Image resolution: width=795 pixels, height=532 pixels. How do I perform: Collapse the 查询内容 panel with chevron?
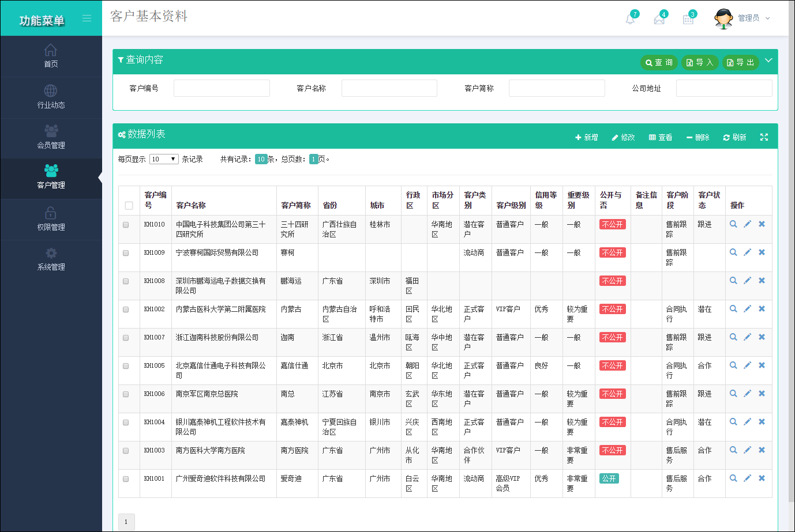click(x=768, y=61)
